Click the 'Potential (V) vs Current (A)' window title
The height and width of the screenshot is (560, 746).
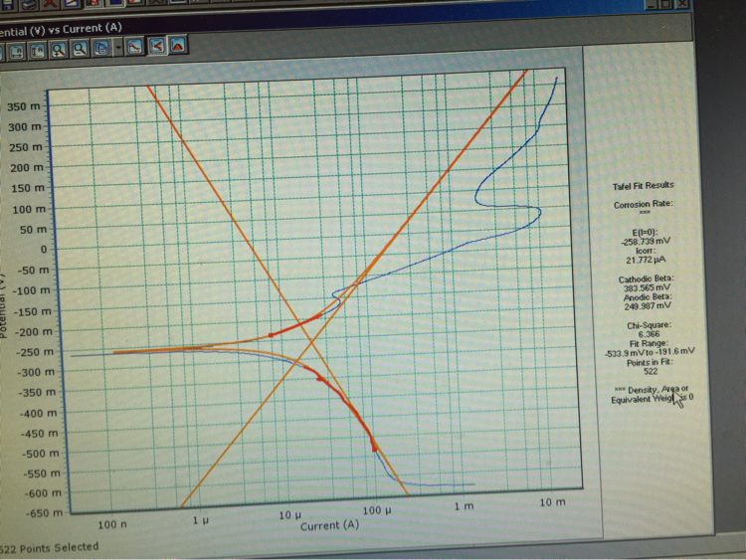61,30
